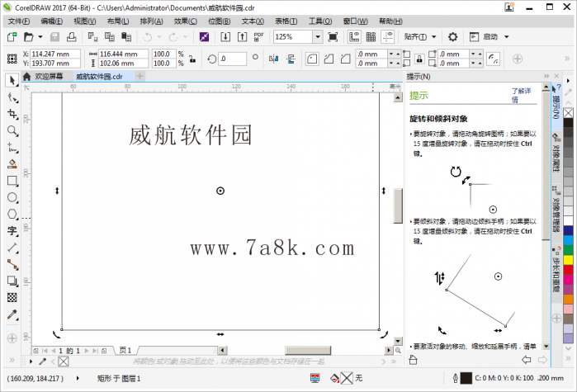The width and height of the screenshot is (577, 392).
Task: Open the Edit menu
Action: (x=51, y=21)
